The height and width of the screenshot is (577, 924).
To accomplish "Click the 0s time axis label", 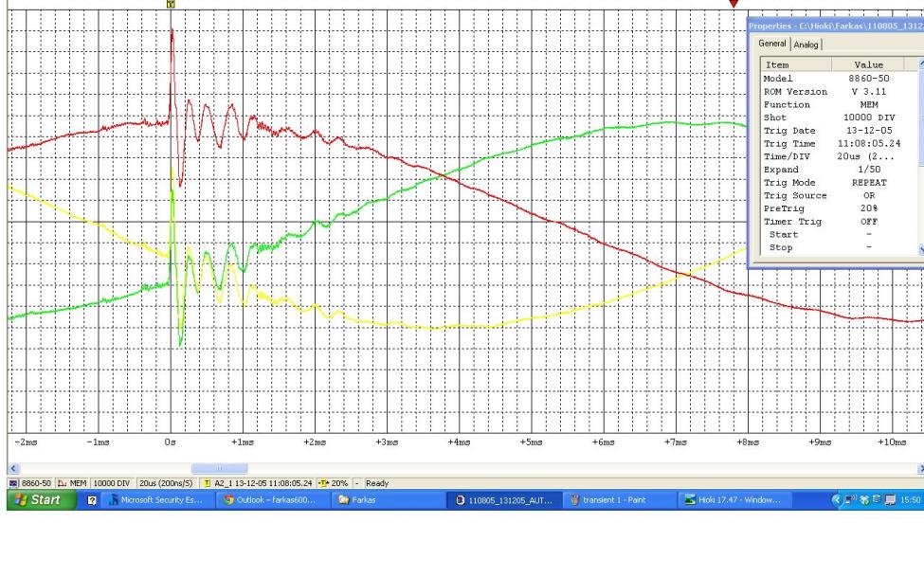I will pos(171,442).
